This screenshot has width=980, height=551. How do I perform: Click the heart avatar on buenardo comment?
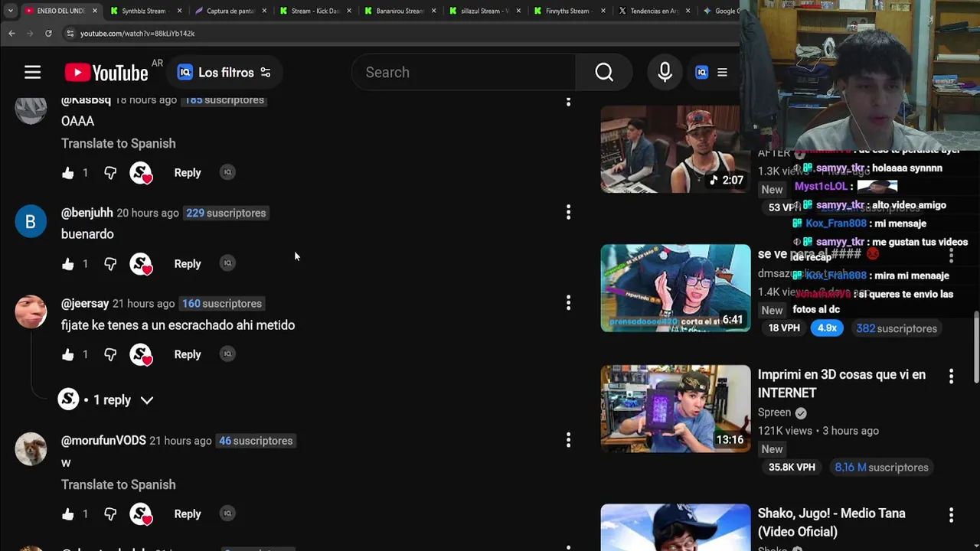pyautogui.click(x=142, y=264)
